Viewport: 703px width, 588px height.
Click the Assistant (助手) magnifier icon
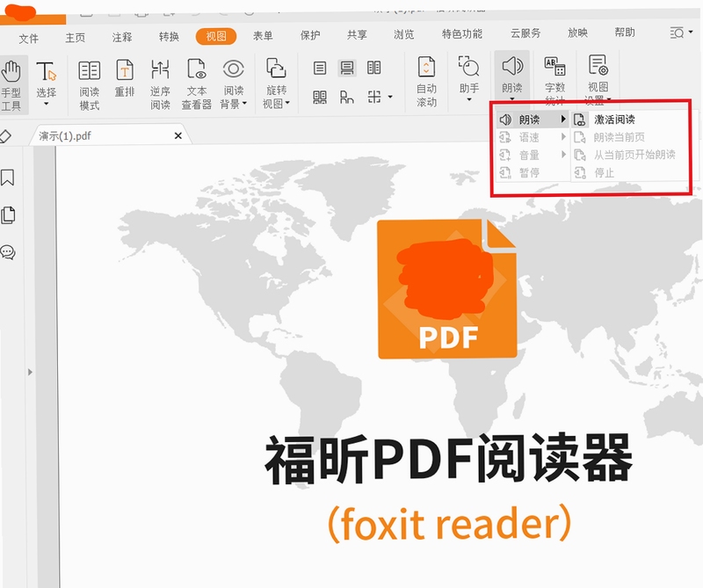coord(469,66)
